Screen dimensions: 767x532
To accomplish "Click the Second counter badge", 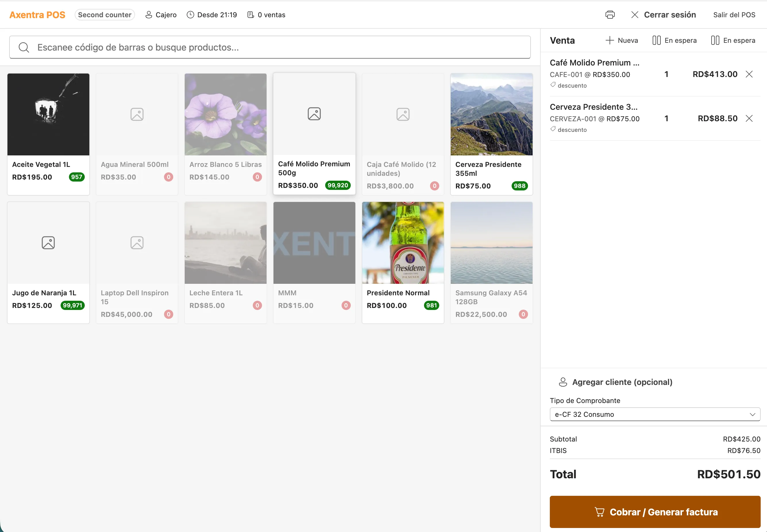I will [105, 15].
